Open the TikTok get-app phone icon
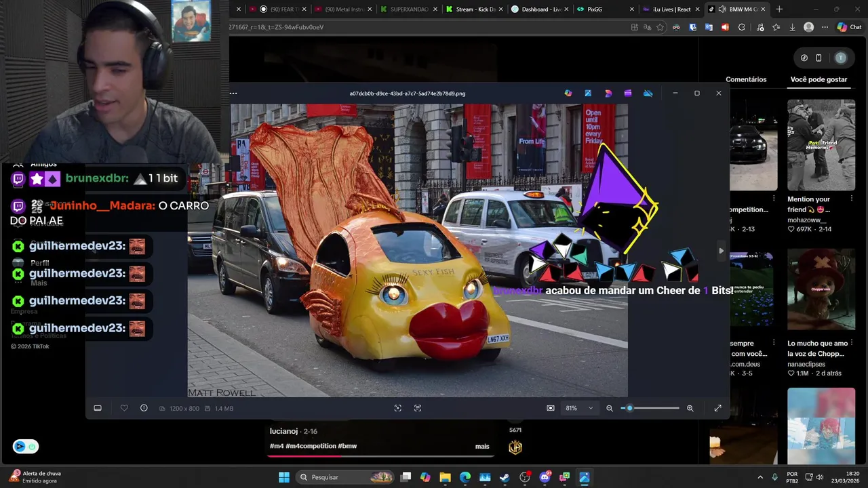 point(818,58)
